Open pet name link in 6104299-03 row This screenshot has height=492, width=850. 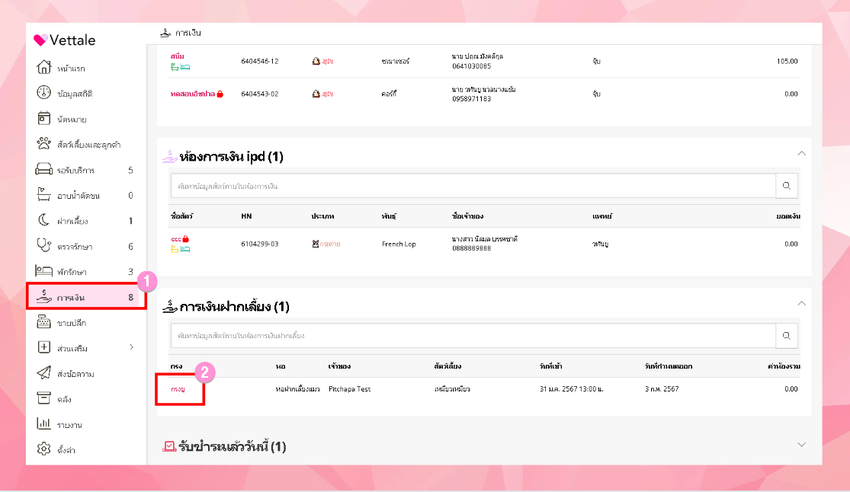coord(176,239)
